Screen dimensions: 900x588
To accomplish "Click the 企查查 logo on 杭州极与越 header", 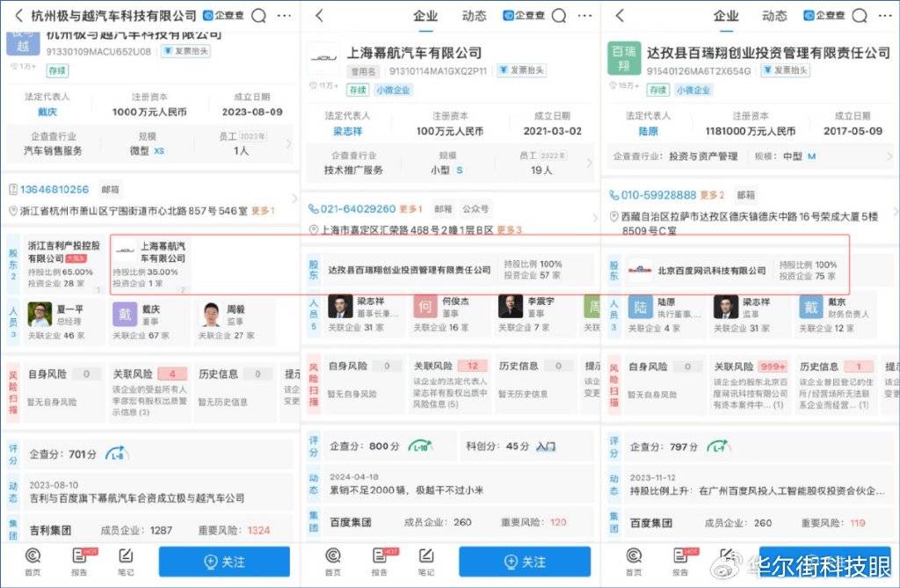I will [223, 16].
